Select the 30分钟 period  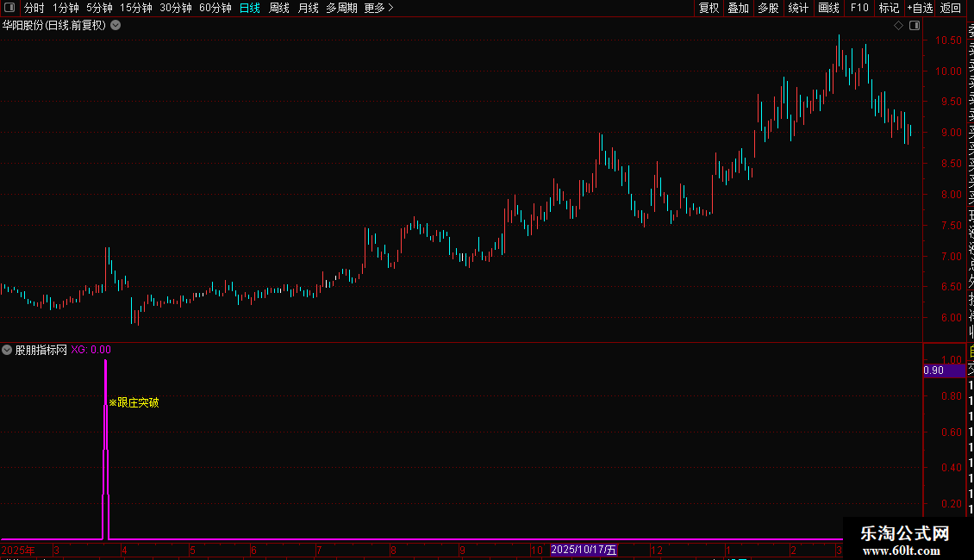click(176, 8)
